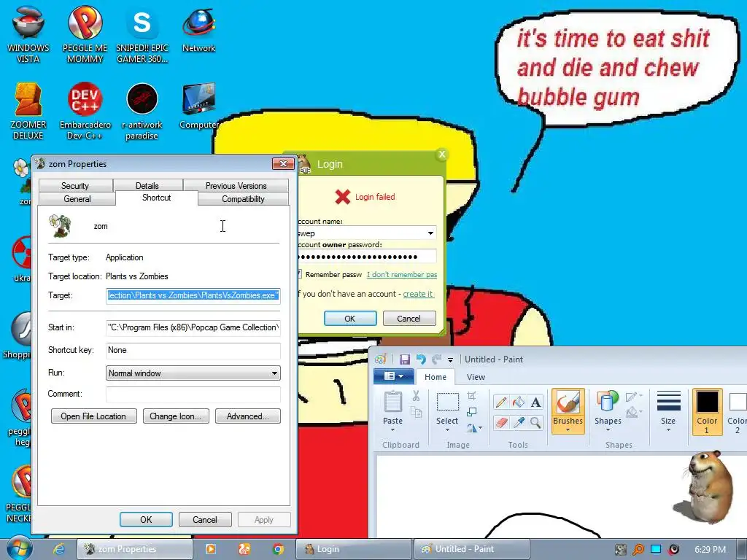Viewport: 747px width, 560px height.
Task: Open PEGGLE ME MOMMY desktop icon
Action: click(85, 34)
